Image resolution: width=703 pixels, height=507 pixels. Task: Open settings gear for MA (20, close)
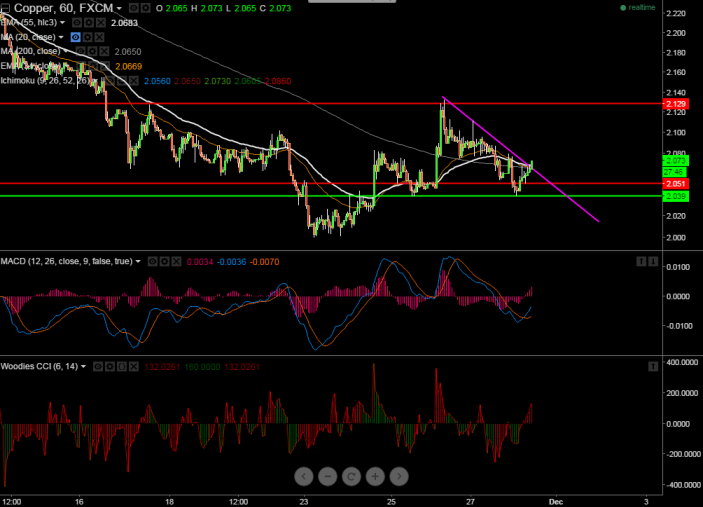coord(90,37)
